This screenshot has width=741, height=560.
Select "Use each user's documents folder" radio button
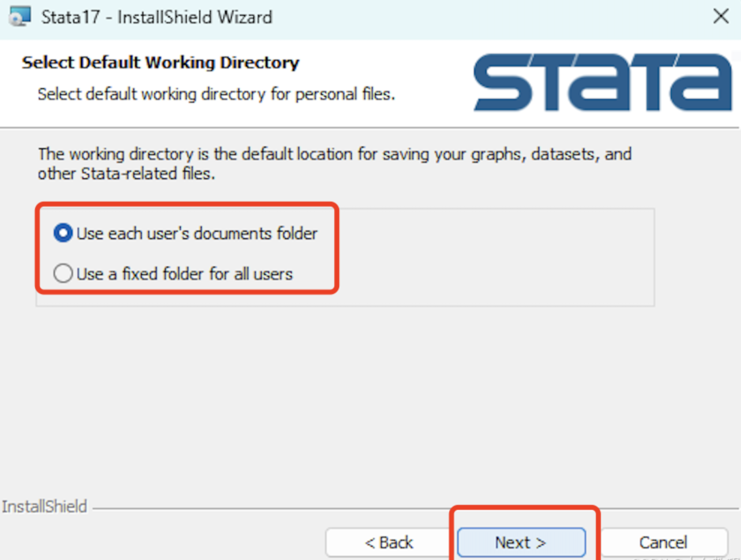coord(63,233)
